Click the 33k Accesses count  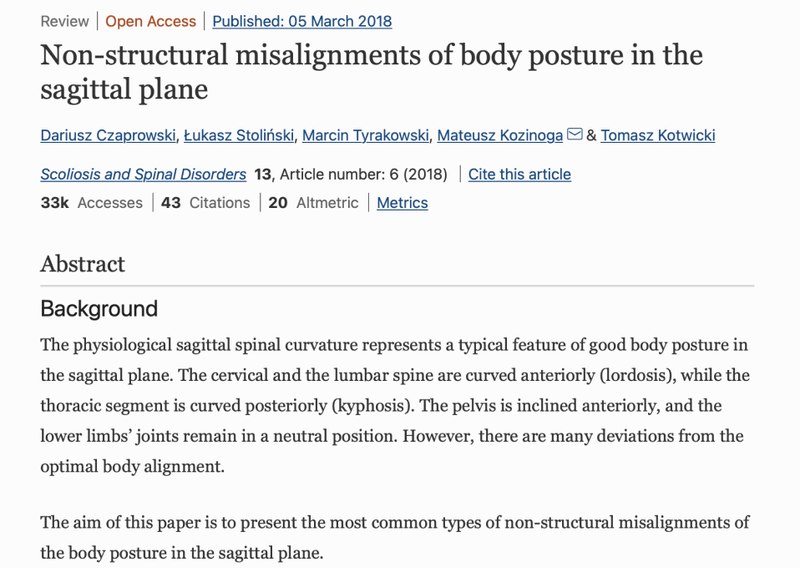click(x=92, y=203)
